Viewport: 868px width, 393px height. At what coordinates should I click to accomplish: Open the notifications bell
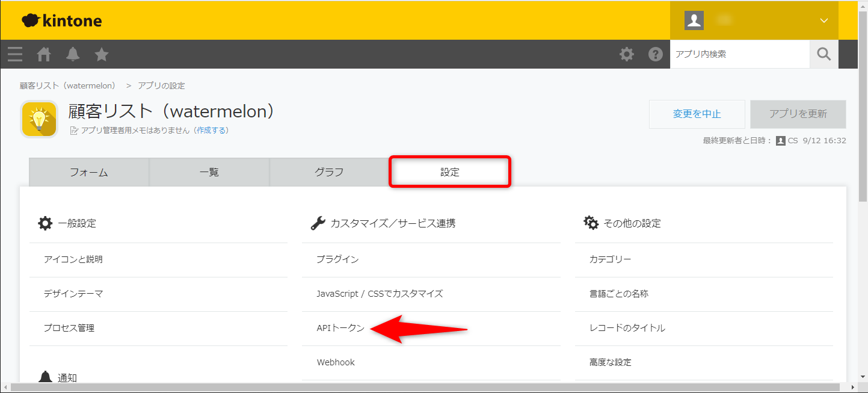(x=73, y=55)
